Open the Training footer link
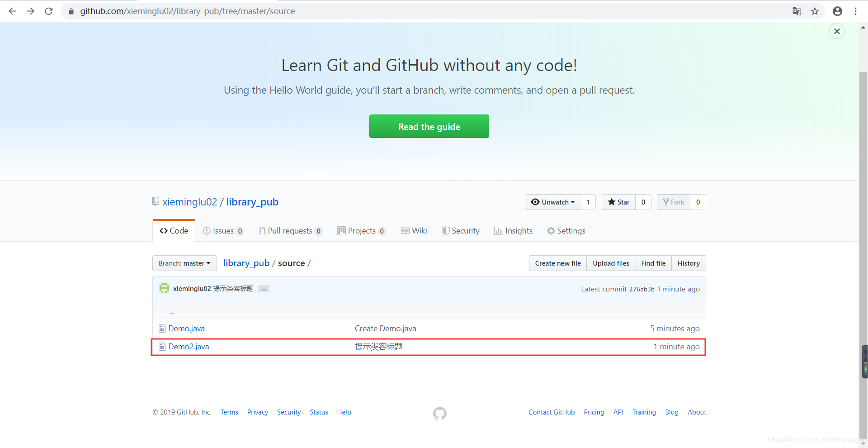Viewport: 868px width, 448px height. 644,412
